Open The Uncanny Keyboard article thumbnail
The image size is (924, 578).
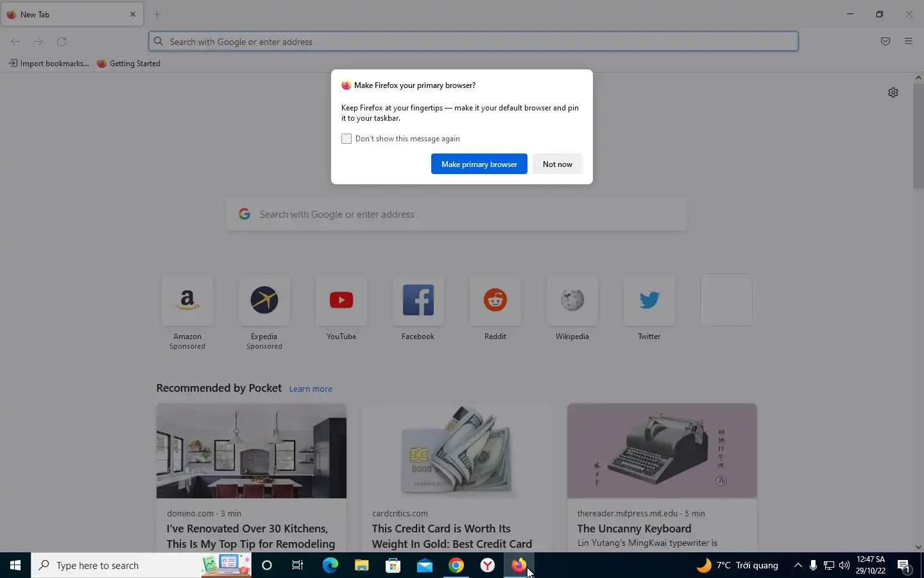point(662,451)
